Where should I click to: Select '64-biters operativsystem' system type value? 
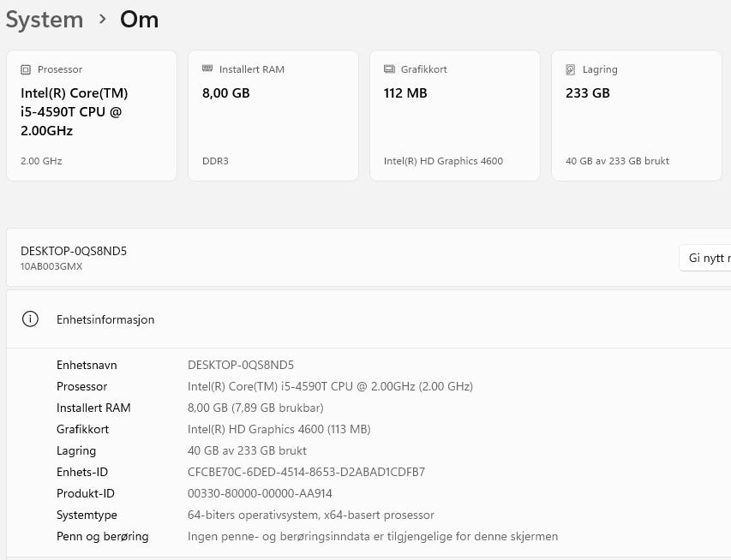pos(311,515)
